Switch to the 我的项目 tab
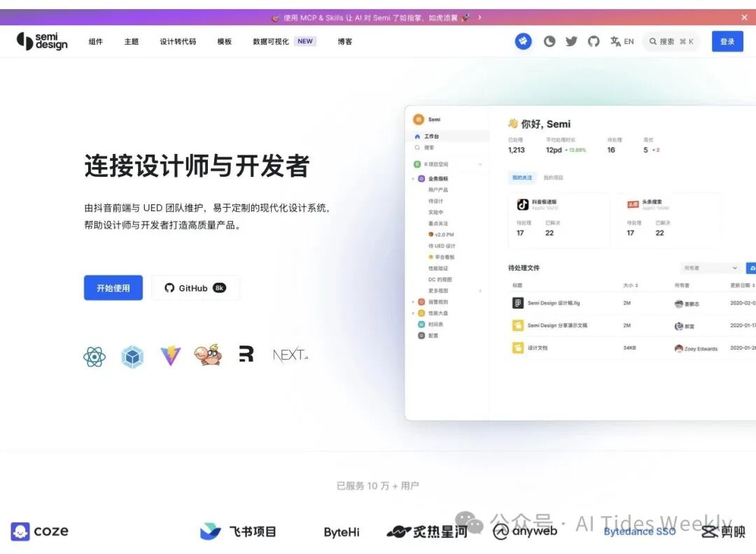The width and height of the screenshot is (756, 554). click(x=552, y=178)
